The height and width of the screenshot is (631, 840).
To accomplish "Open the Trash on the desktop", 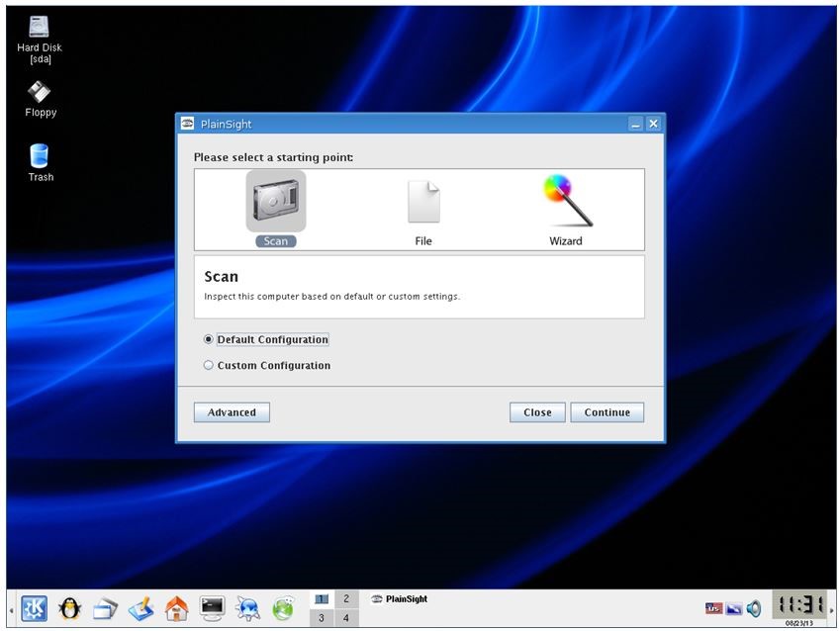I will [40, 156].
